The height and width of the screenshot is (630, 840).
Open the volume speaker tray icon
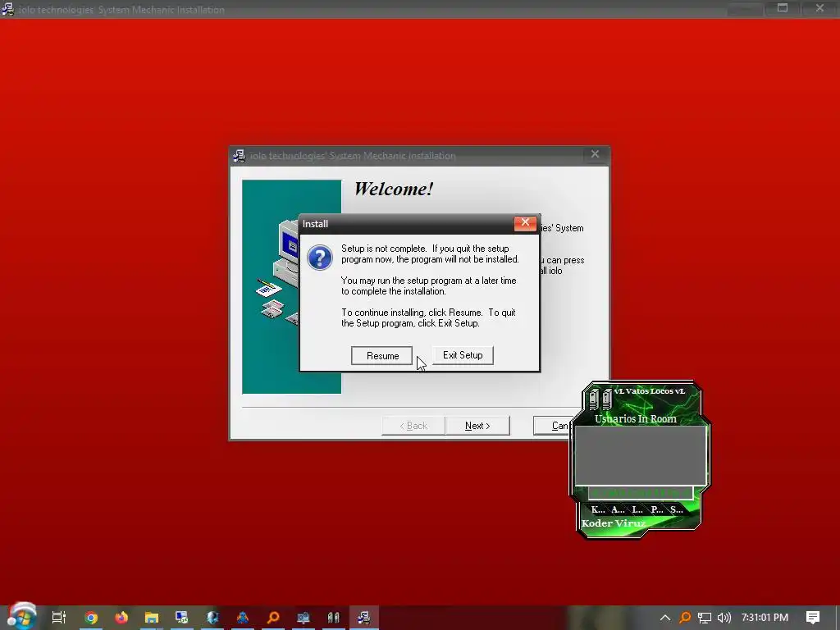point(724,618)
